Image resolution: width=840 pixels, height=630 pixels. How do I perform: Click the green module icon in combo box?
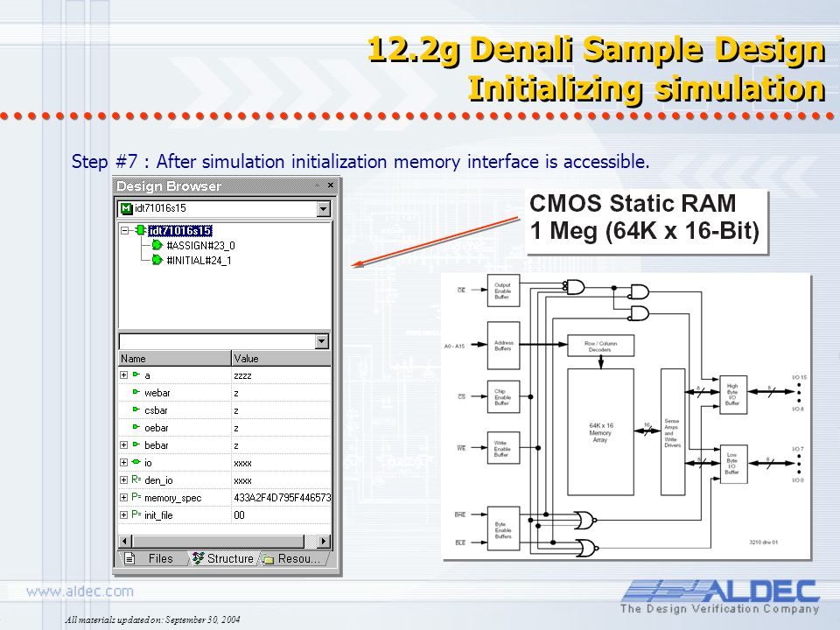pyautogui.click(x=126, y=208)
